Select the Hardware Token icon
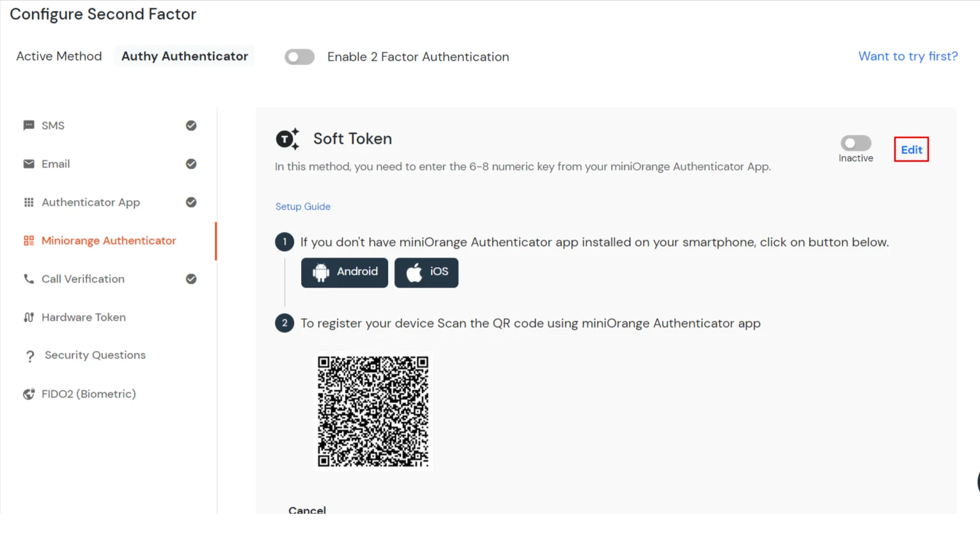This screenshot has height=554, width=980. tap(28, 317)
